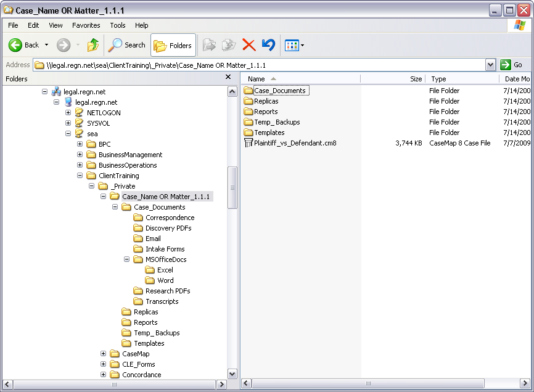534x392 pixels.
Task: Click the Move To folder icon
Action: (x=210, y=45)
